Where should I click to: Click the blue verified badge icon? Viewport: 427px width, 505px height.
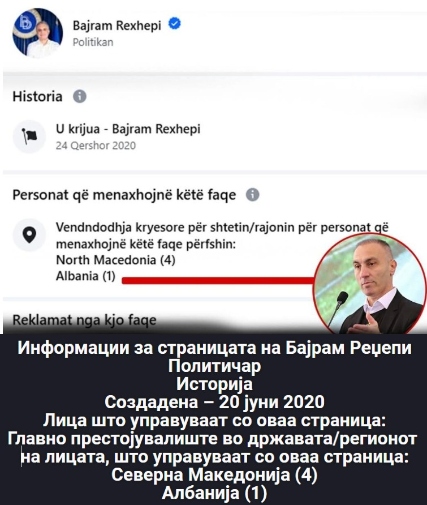click(x=175, y=24)
